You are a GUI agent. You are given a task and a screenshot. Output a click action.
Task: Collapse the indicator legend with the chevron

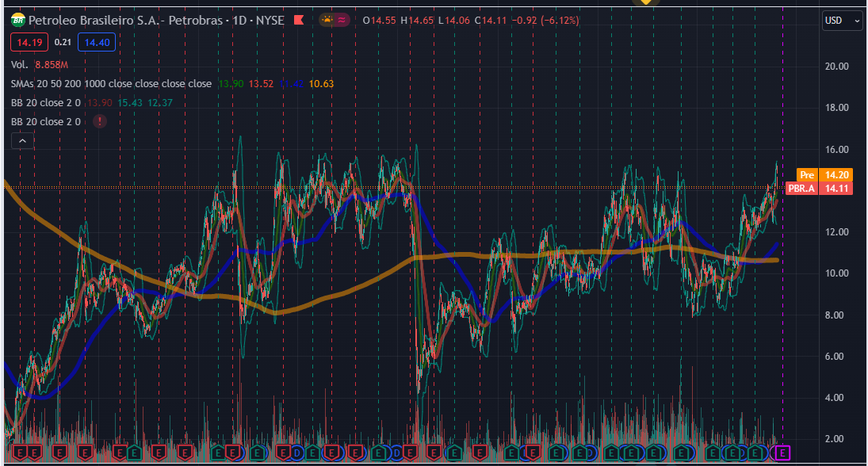click(x=23, y=141)
